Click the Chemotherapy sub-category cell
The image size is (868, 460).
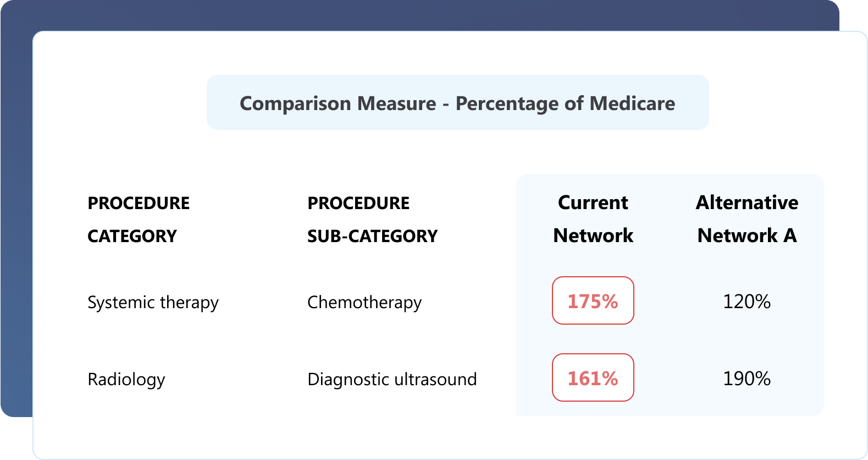(364, 303)
